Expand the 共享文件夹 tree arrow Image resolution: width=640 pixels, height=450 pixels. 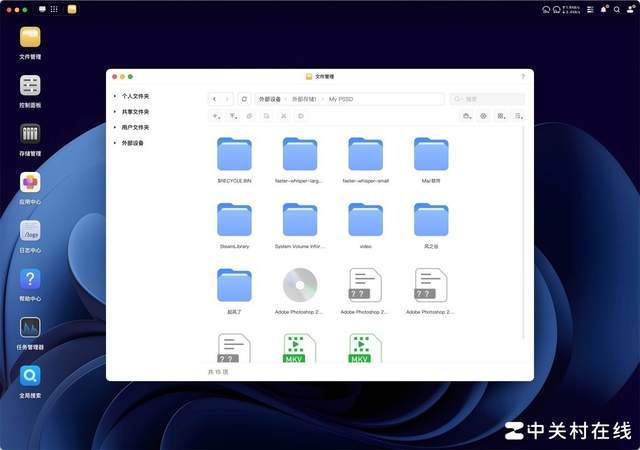pos(115,111)
